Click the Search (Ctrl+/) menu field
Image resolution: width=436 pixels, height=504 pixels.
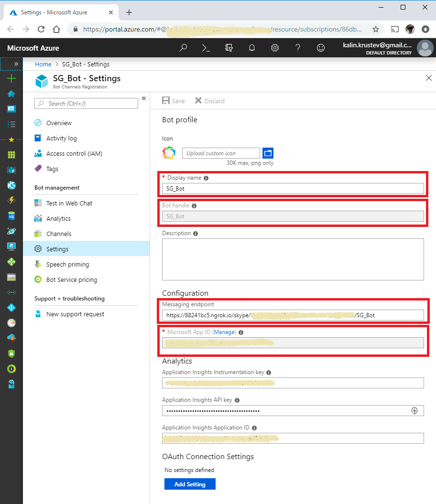point(86,104)
